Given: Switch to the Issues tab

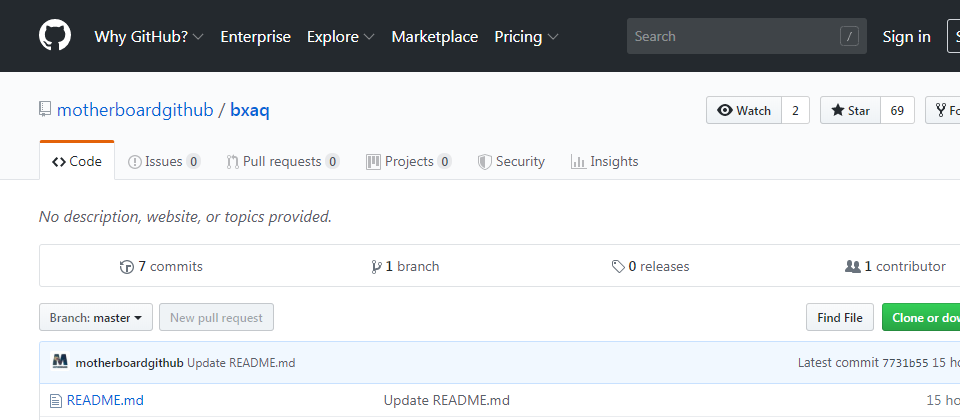Looking at the screenshot, I should (163, 162).
